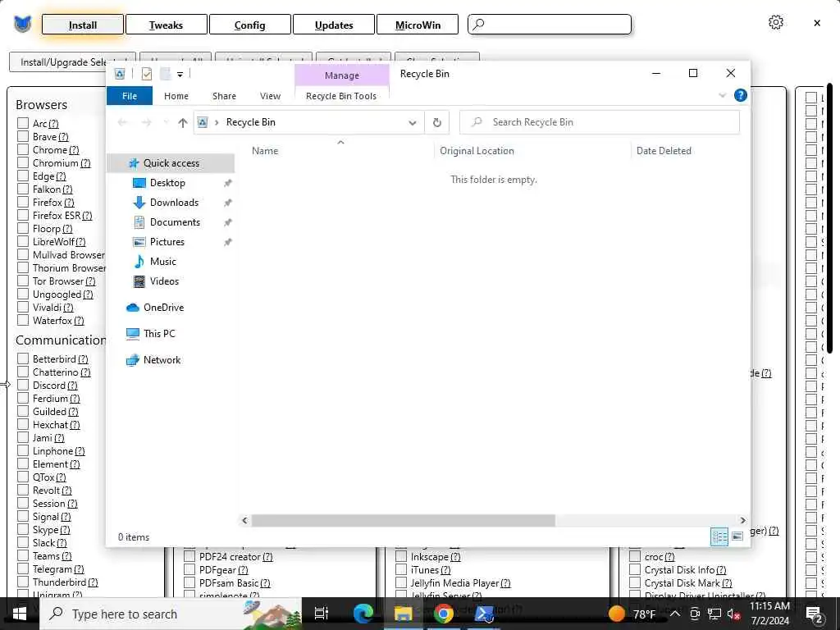Open the File tab in Explorer
840x630 pixels.
pyautogui.click(x=130, y=96)
